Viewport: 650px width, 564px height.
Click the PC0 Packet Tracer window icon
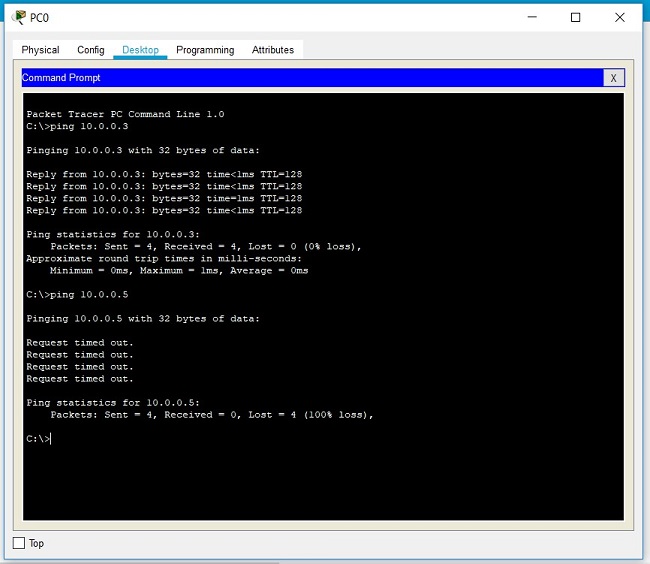18,17
